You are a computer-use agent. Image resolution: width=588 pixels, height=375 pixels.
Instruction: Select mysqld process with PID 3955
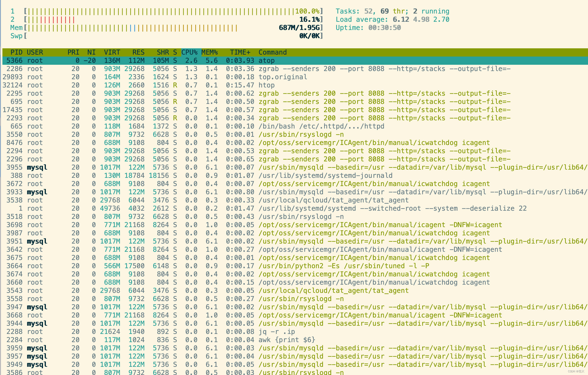295,167
